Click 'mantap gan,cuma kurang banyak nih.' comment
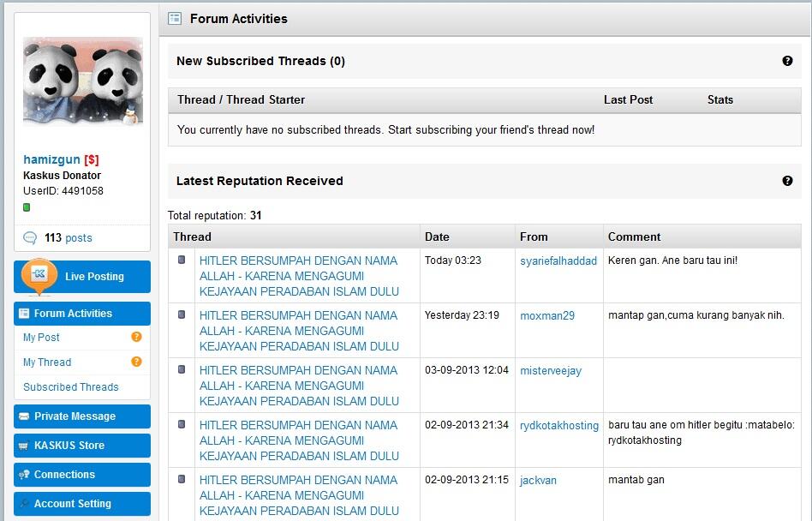The image size is (812, 521). pos(696,315)
